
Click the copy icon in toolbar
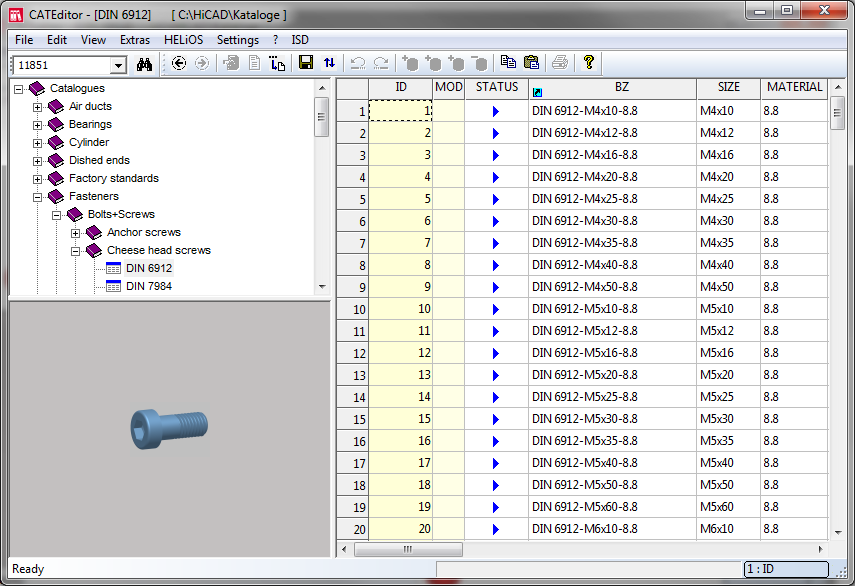pos(508,63)
